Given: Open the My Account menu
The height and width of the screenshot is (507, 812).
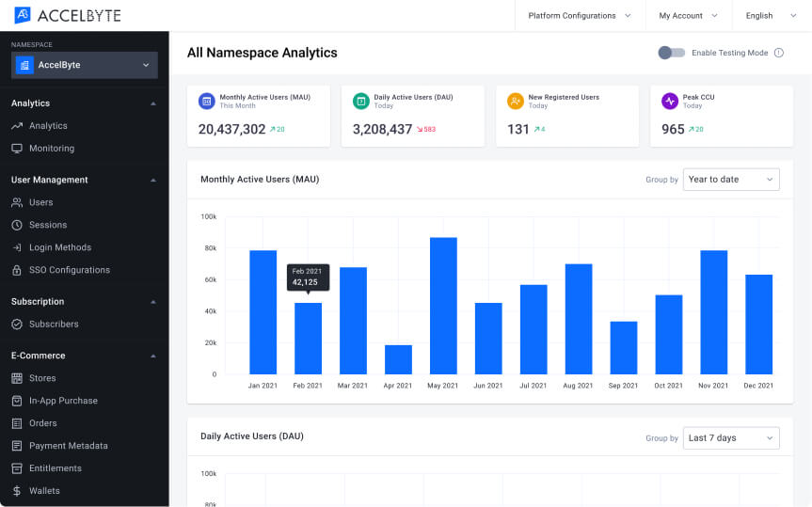Looking at the screenshot, I should tap(688, 16).
